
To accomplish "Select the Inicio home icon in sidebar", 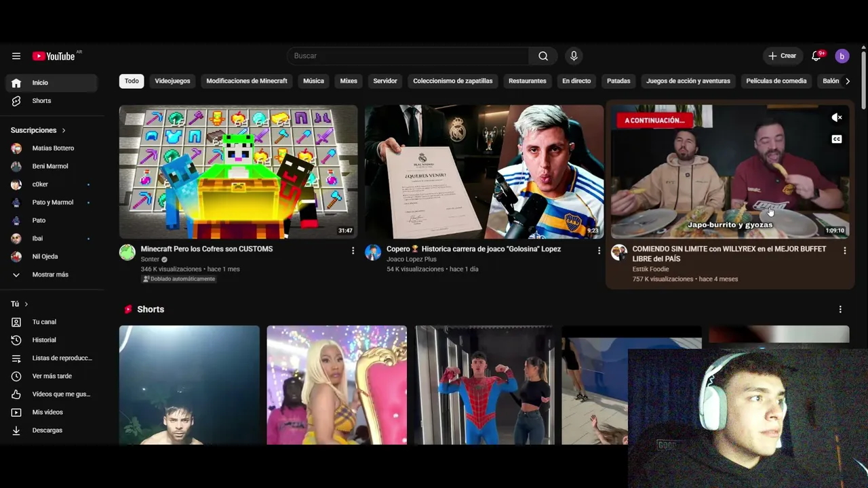I will click(x=16, y=83).
